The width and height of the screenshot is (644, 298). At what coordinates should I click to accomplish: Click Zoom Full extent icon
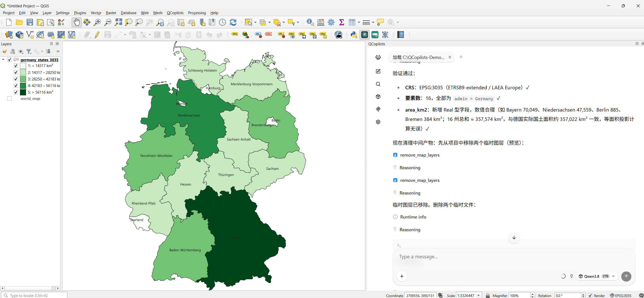coord(118,23)
